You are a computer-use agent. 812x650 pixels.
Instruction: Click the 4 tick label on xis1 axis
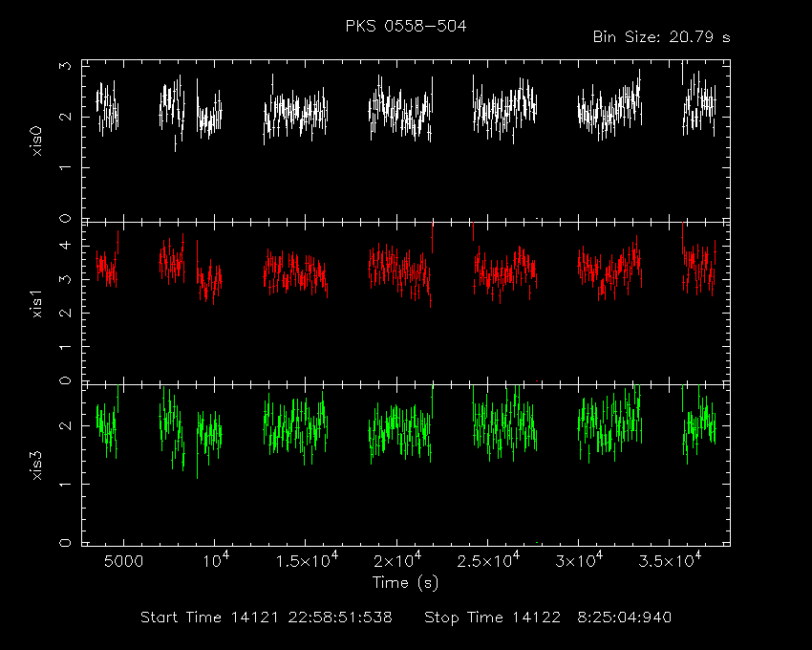coord(65,245)
